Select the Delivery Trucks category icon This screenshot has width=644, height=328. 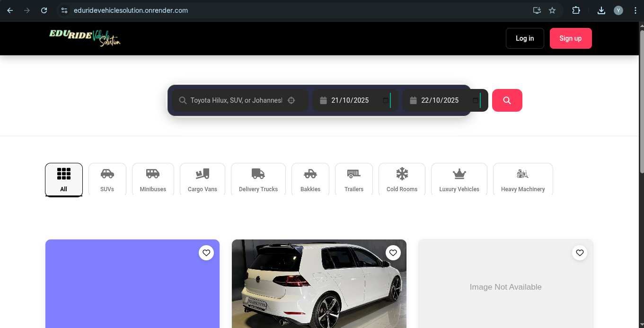[258, 174]
